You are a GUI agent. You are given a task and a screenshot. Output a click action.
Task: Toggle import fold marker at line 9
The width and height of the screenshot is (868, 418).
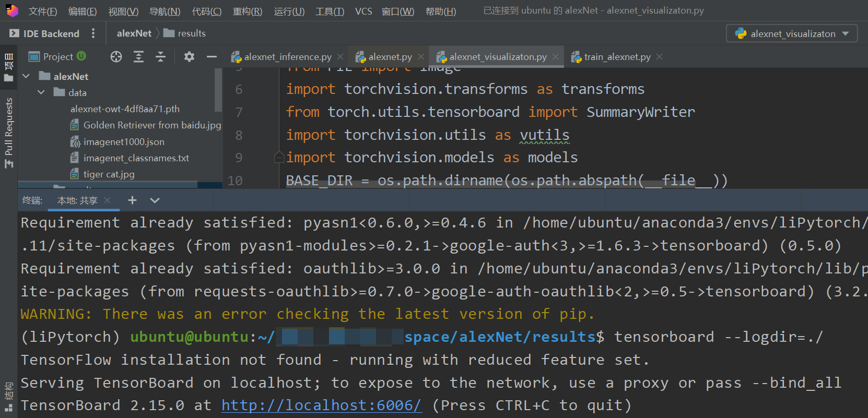click(x=279, y=157)
